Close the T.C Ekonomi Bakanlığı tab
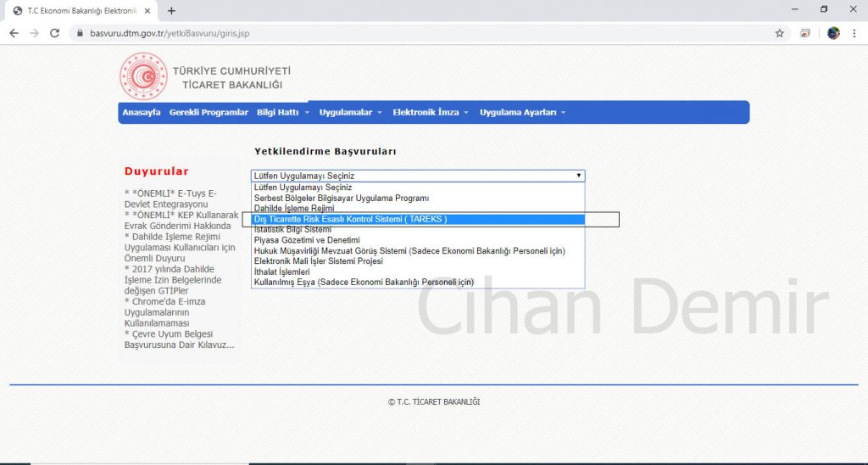This screenshot has width=868, height=465. (x=147, y=11)
